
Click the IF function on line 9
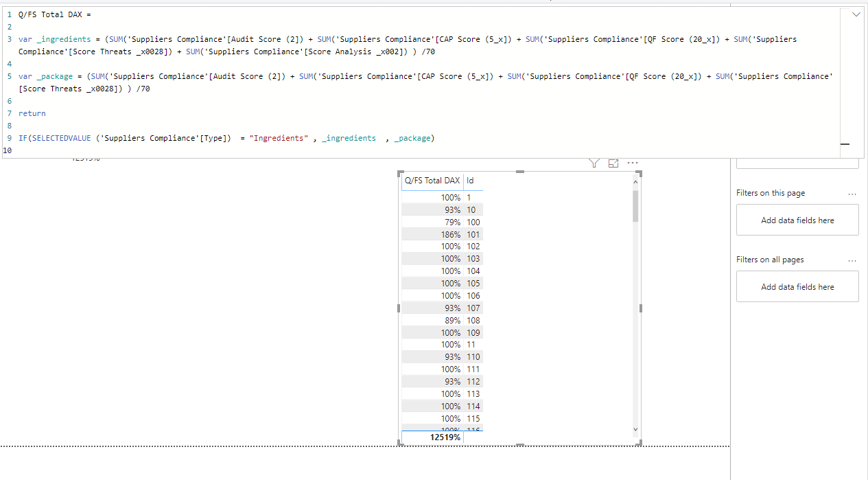tap(23, 138)
